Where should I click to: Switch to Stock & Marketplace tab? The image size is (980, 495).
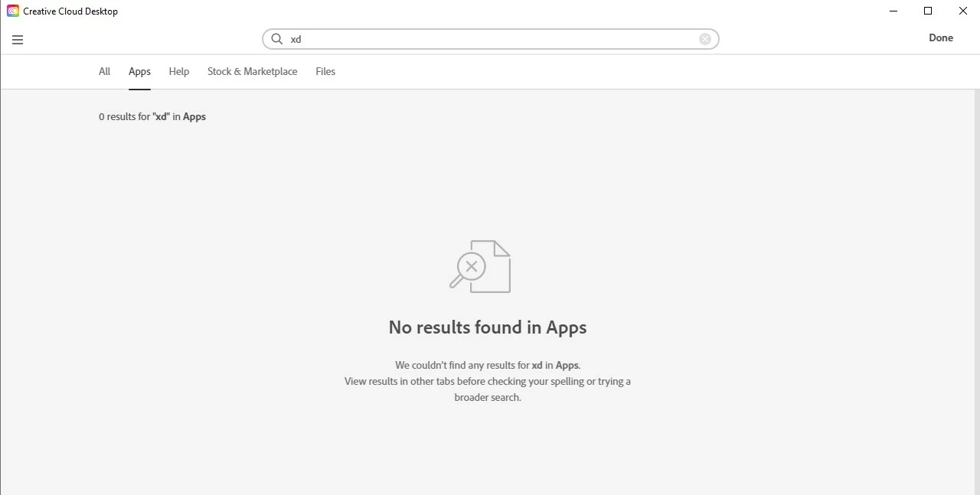253,71
